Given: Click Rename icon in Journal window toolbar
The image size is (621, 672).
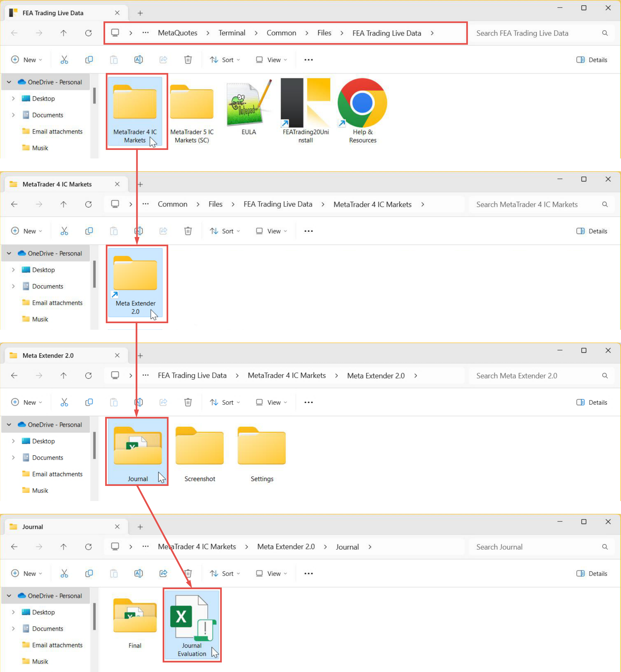Looking at the screenshot, I should [138, 573].
